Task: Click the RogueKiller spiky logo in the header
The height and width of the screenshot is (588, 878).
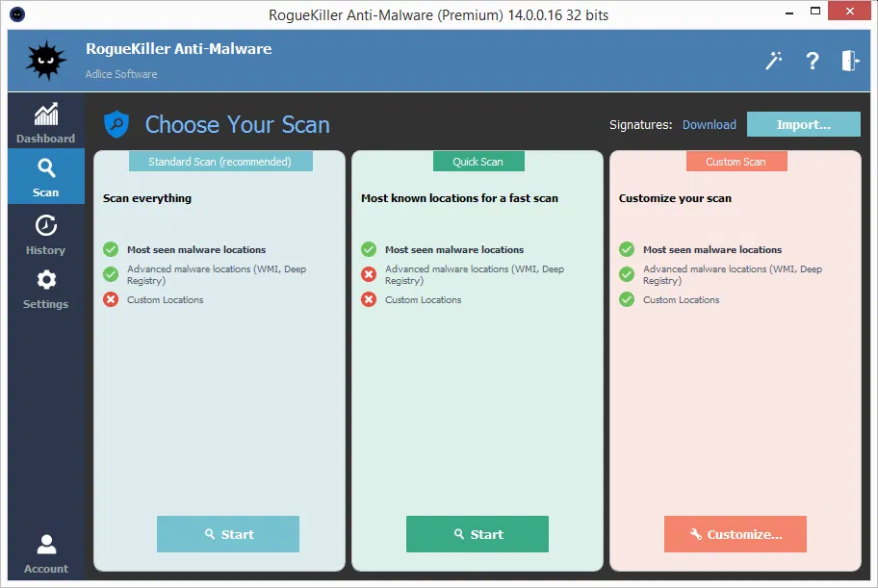Action: (46, 61)
